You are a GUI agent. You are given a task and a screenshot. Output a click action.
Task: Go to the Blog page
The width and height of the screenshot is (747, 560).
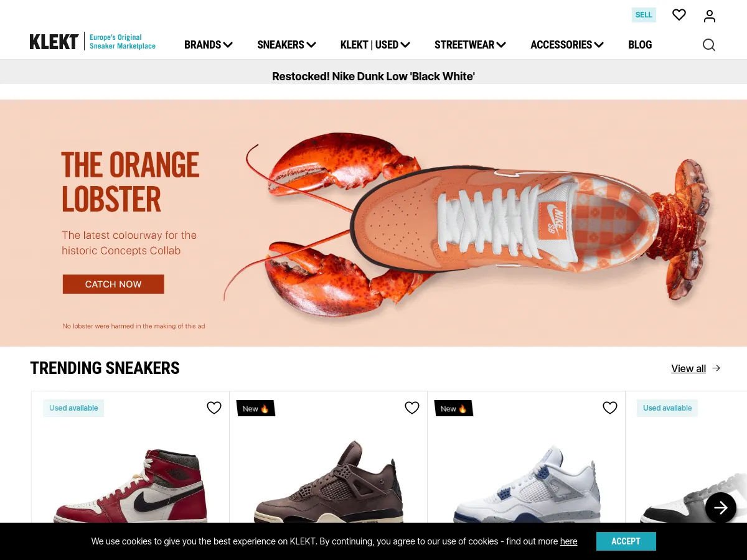[640, 45]
